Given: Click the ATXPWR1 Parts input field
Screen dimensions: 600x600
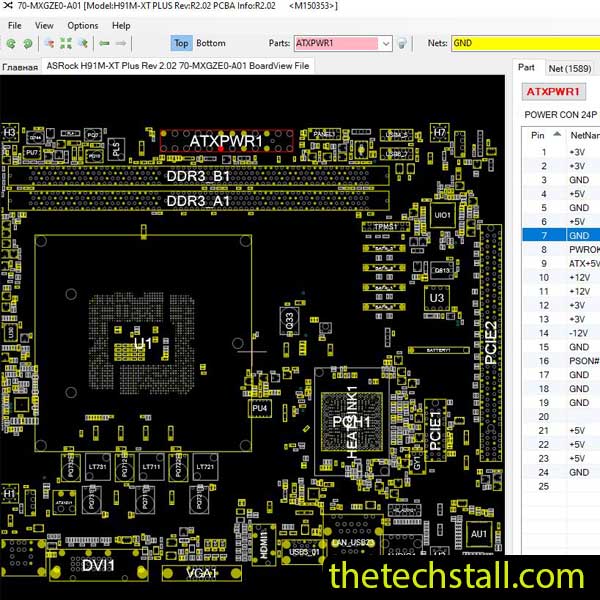Looking at the screenshot, I should coord(336,44).
